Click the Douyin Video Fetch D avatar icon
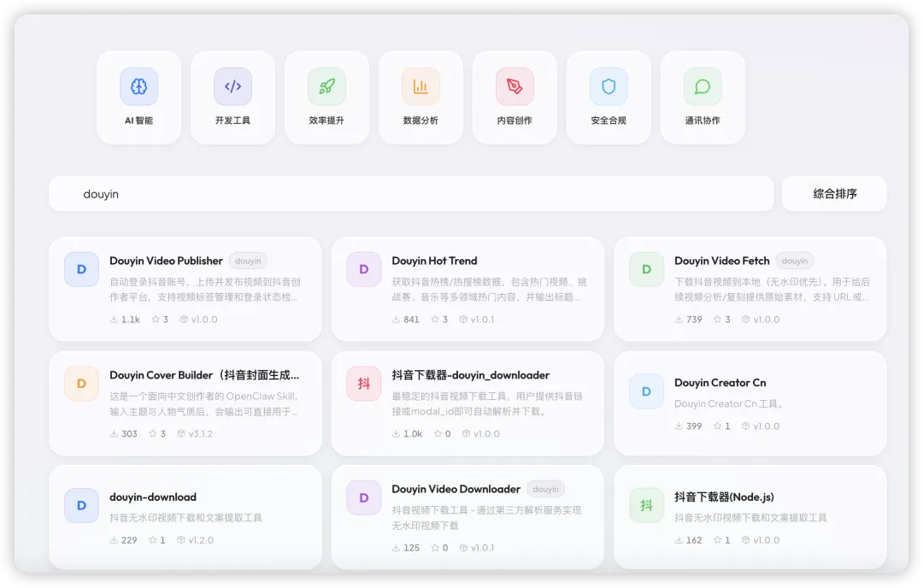The height and width of the screenshot is (588, 923). click(646, 269)
